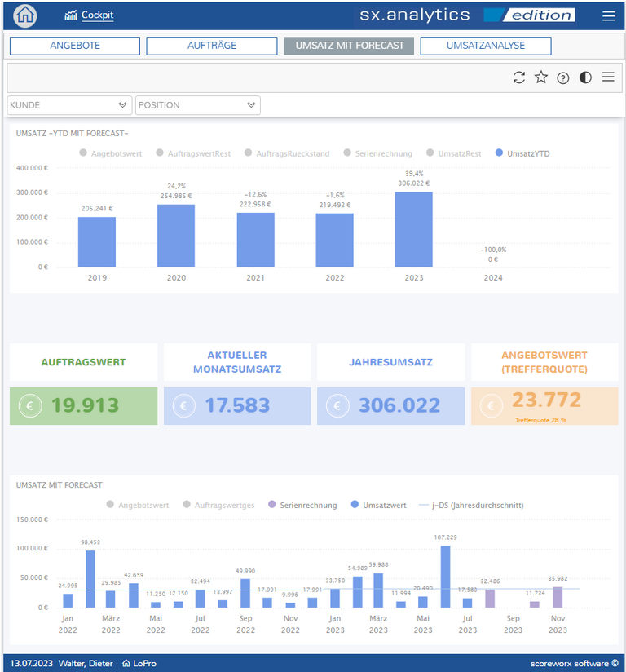Open help with the question mark icon
Screen dimensions: 626x672
[563, 78]
